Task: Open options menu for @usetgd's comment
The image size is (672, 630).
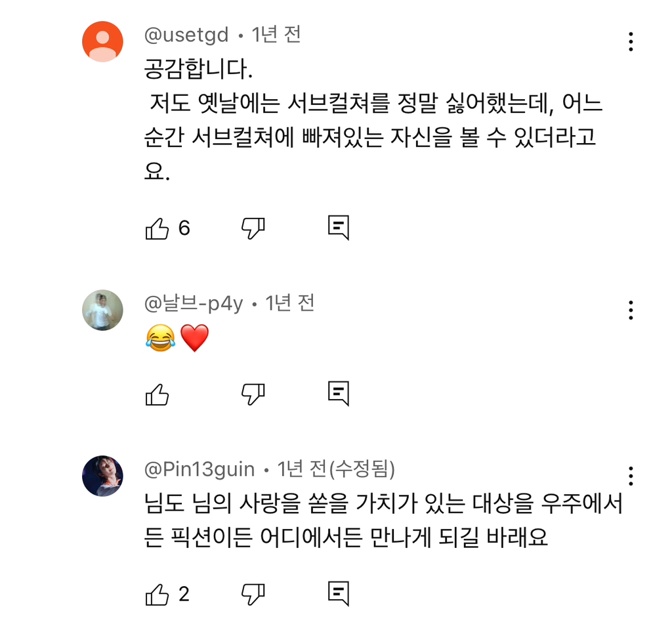Action: click(631, 42)
